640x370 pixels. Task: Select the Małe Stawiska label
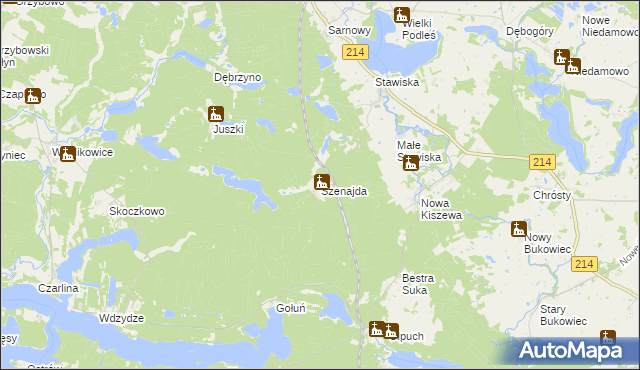click(419, 151)
